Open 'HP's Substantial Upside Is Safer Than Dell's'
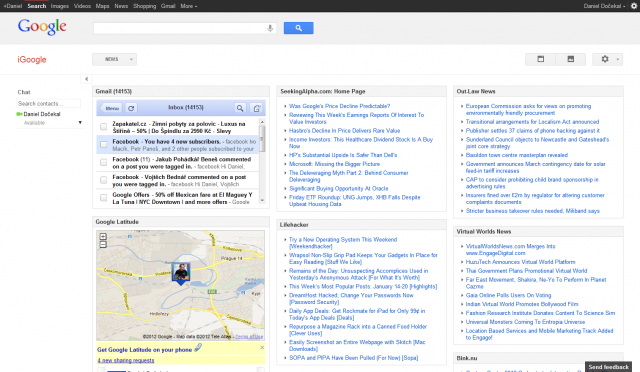640x372 pixels. [x=343, y=155]
